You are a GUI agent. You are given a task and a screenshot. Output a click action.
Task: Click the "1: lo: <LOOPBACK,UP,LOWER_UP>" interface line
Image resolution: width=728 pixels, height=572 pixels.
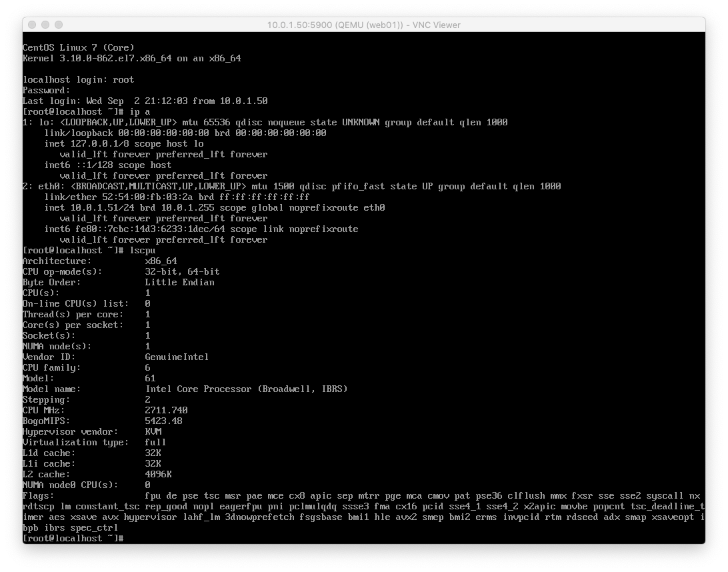(265, 122)
